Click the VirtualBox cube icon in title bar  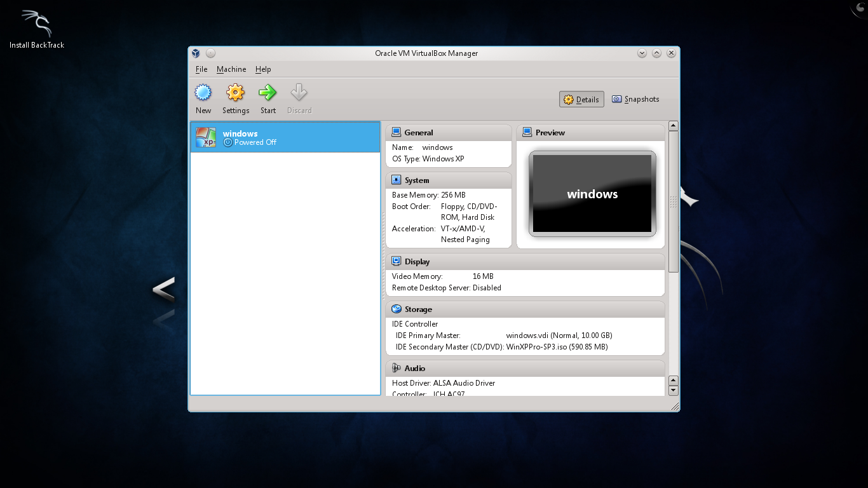pyautogui.click(x=196, y=53)
